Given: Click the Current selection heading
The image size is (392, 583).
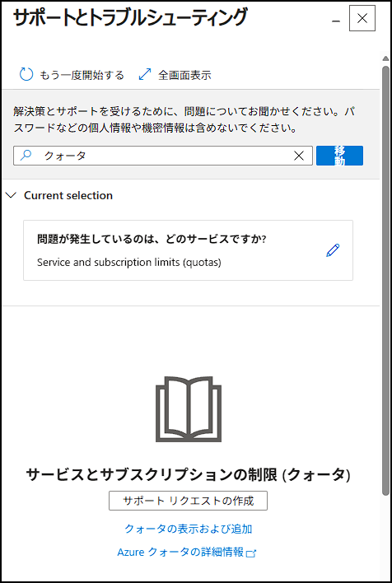Looking at the screenshot, I should 68,196.
